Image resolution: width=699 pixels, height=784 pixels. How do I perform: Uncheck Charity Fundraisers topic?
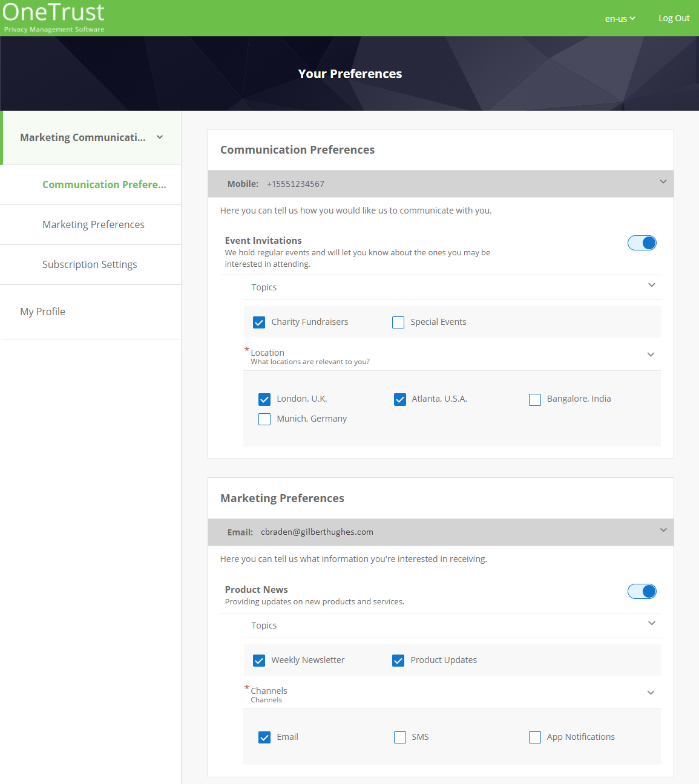point(259,322)
